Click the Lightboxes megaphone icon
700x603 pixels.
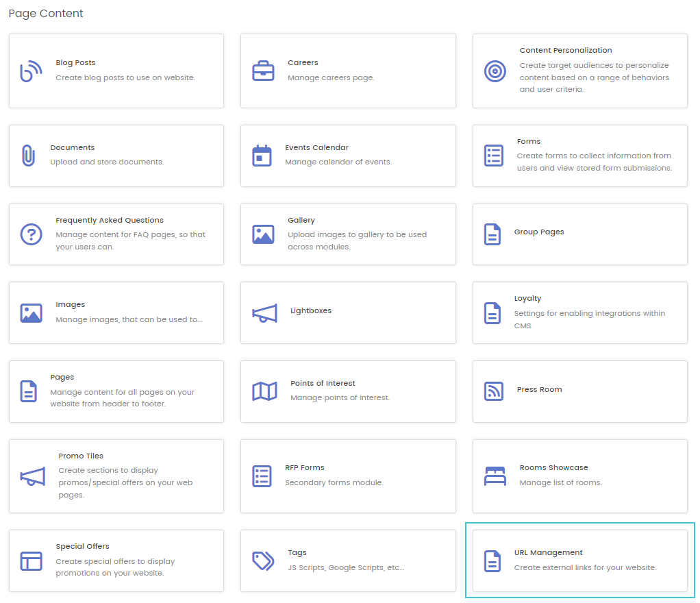pyautogui.click(x=265, y=313)
